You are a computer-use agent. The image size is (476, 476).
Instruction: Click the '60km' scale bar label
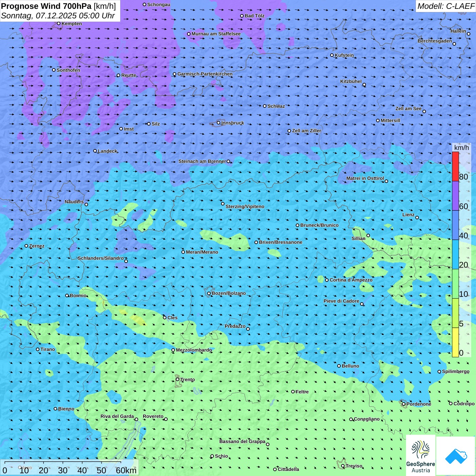pyautogui.click(x=126, y=471)
